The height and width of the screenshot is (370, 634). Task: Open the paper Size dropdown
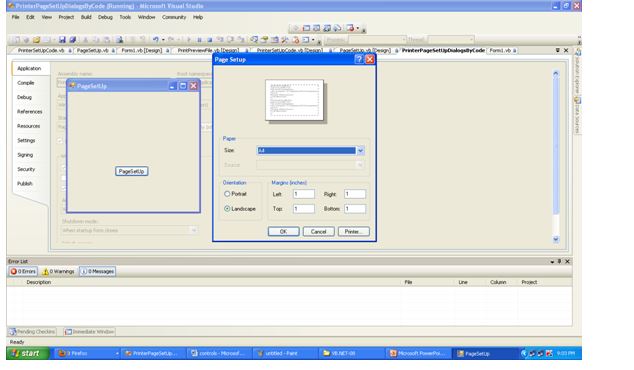(360, 150)
